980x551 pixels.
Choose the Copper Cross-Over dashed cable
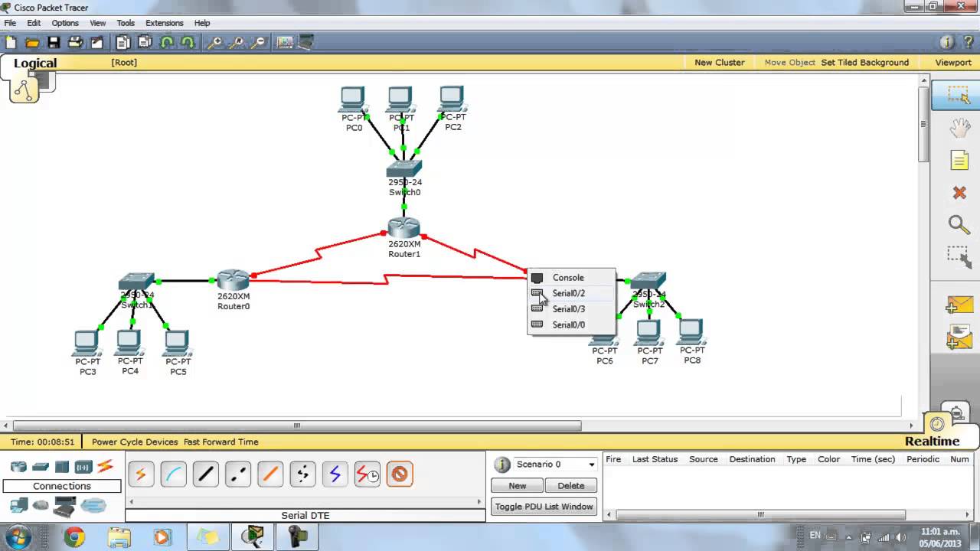238,474
